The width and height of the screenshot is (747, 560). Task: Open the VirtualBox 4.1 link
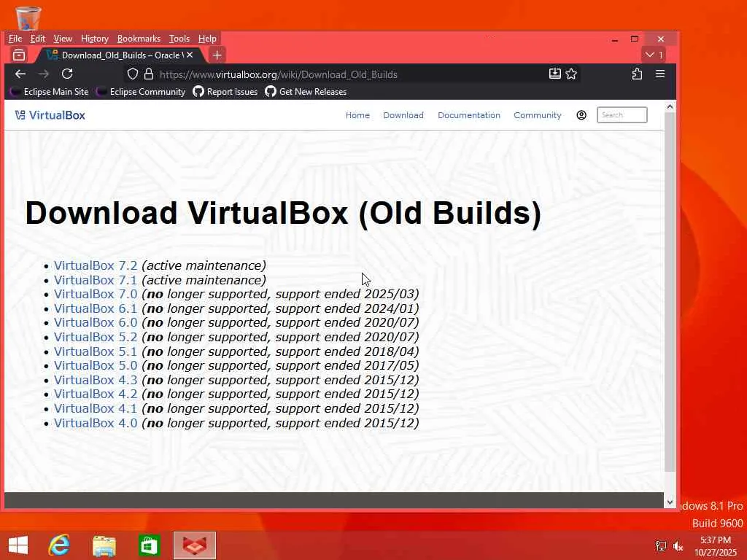96,408
